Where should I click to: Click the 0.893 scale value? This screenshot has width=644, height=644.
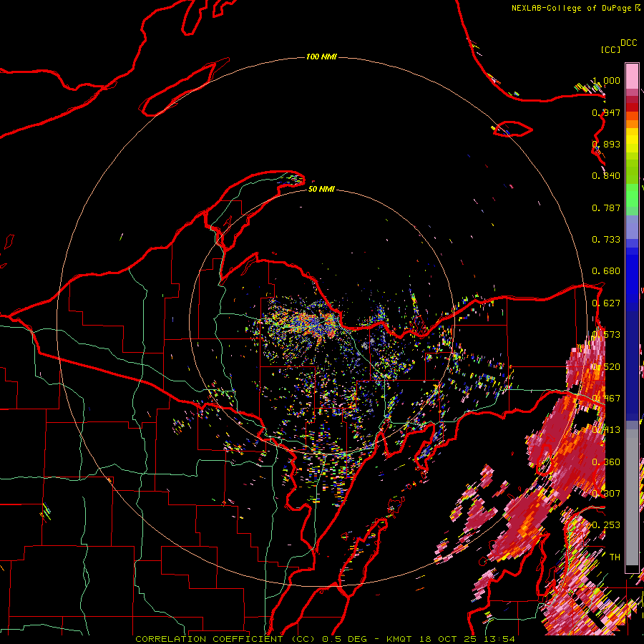pos(606,144)
